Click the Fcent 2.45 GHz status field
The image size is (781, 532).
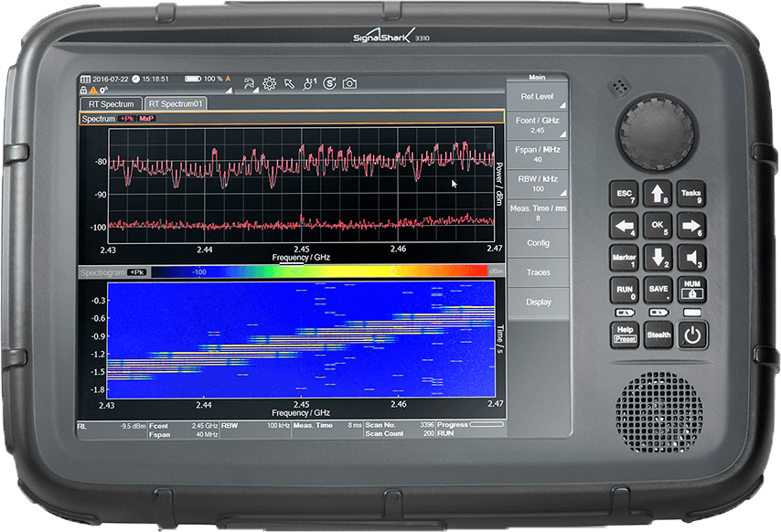[x=183, y=426]
